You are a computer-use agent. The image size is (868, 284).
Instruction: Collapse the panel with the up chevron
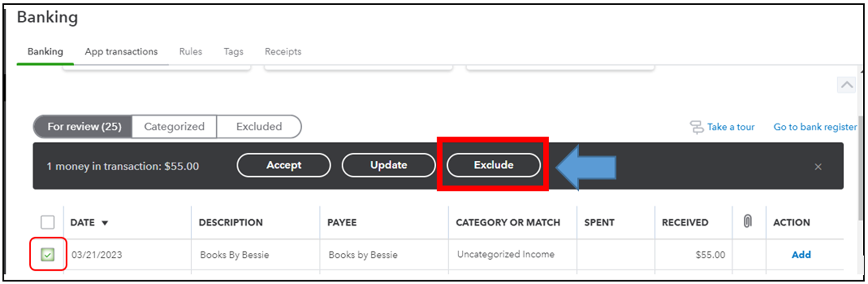tap(847, 85)
